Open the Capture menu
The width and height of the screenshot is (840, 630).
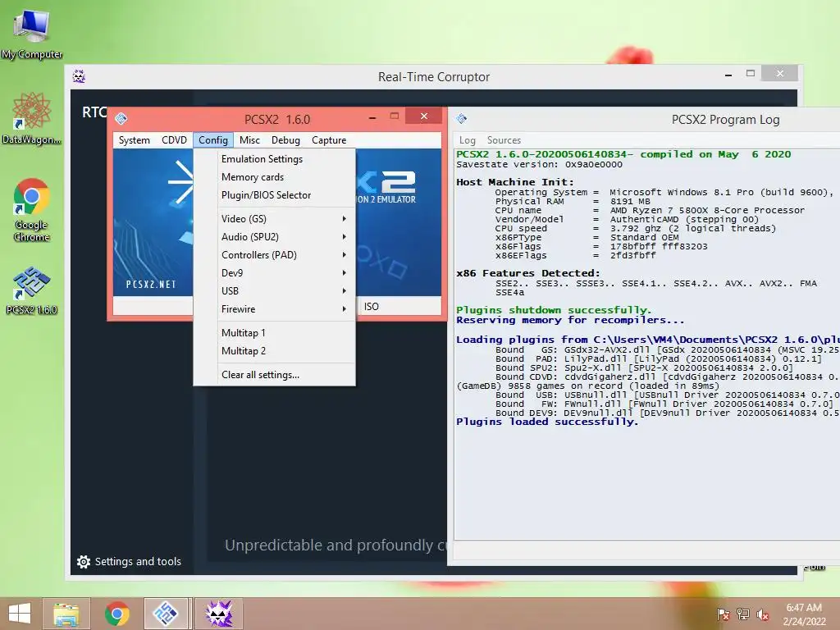click(329, 139)
